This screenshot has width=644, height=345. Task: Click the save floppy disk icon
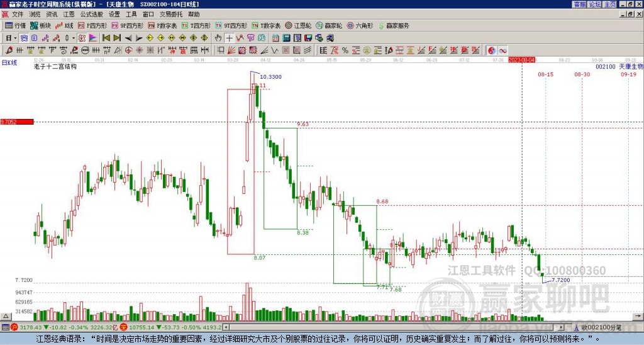[308, 38]
